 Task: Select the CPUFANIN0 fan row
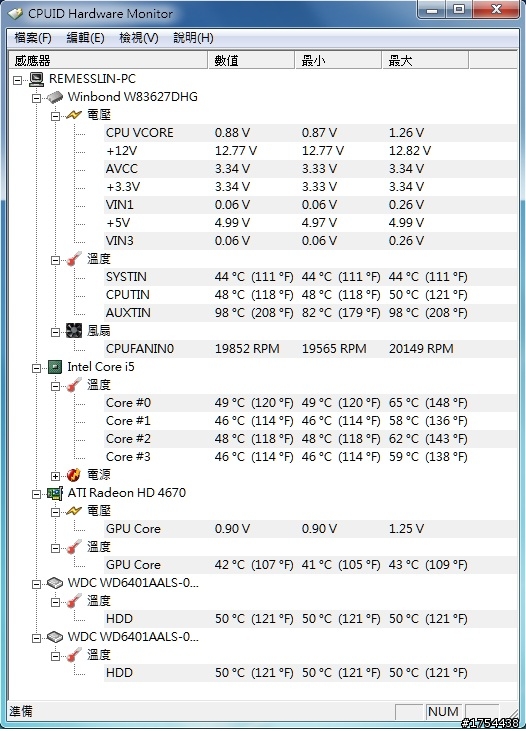(310, 349)
